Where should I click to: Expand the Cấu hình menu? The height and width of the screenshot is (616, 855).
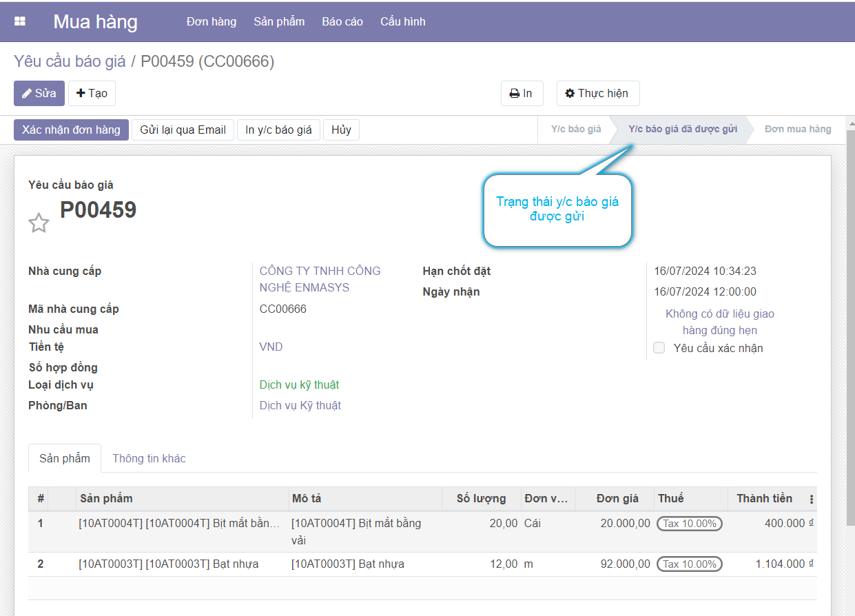click(402, 21)
